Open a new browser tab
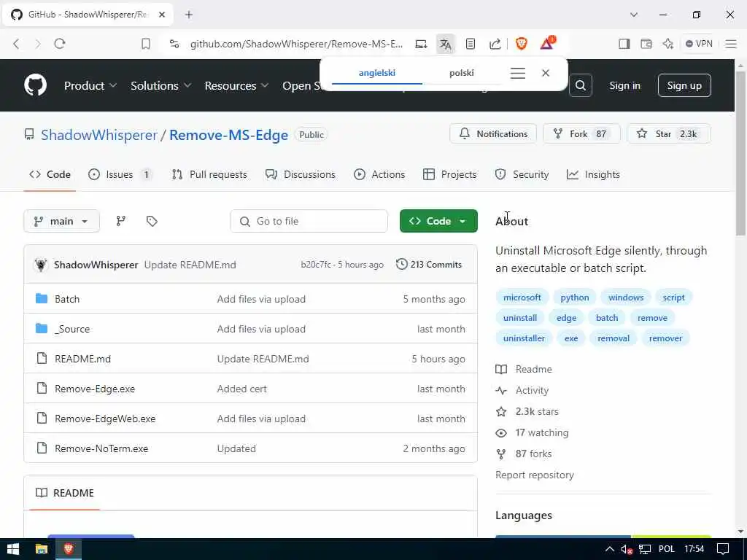Screen dimensions: 747x560 [x=189, y=15]
